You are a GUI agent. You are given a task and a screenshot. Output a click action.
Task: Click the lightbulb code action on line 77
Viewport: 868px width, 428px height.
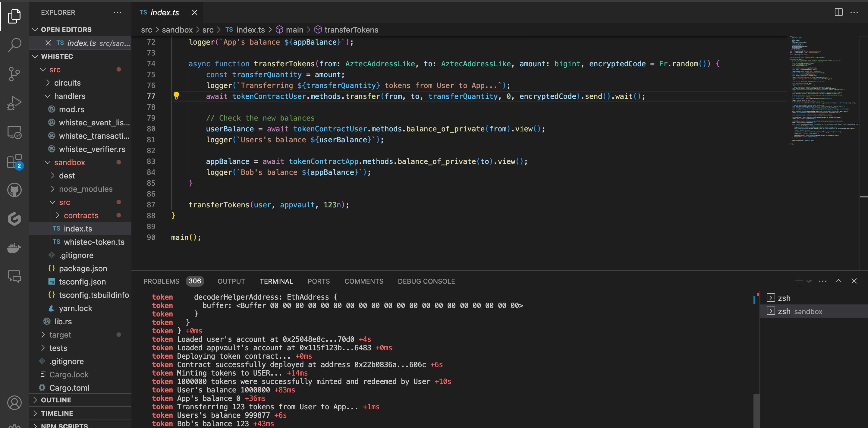tap(176, 96)
